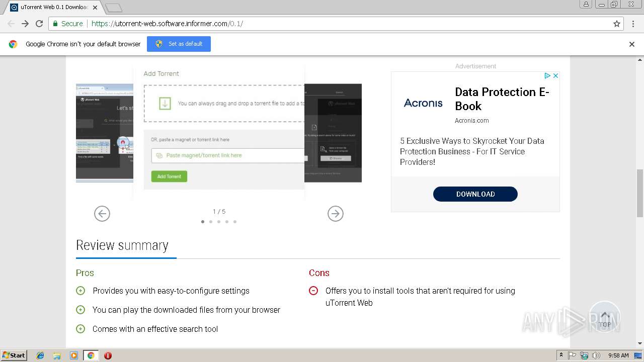Image resolution: width=644 pixels, height=362 pixels.
Task: Click the TOP scroll-to-top button
Action: pyautogui.click(x=605, y=317)
